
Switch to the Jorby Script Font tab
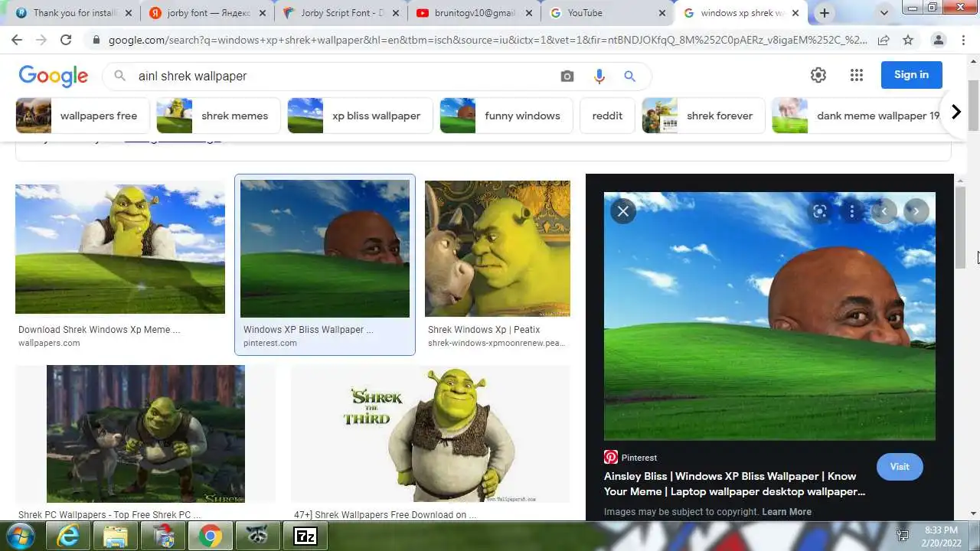click(340, 13)
